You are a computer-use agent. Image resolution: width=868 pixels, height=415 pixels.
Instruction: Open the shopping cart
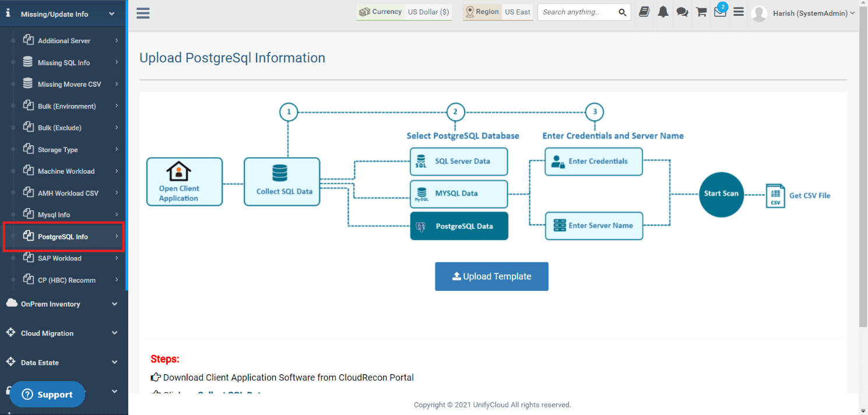(701, 12)
